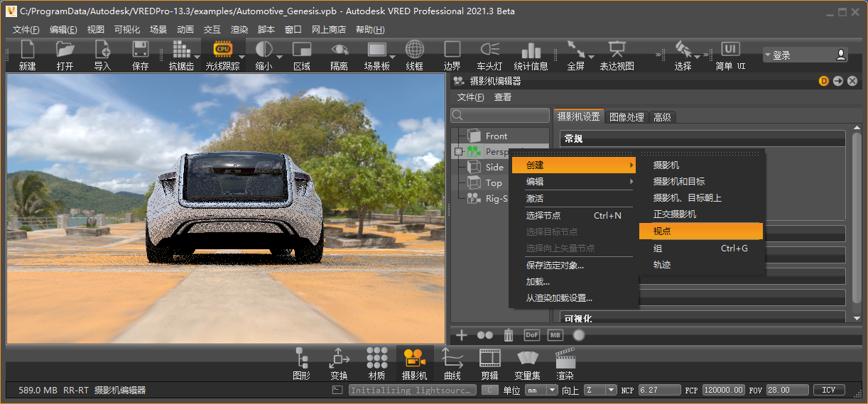Click the 导入 (Import) toolbar icon

pos(103,50)
